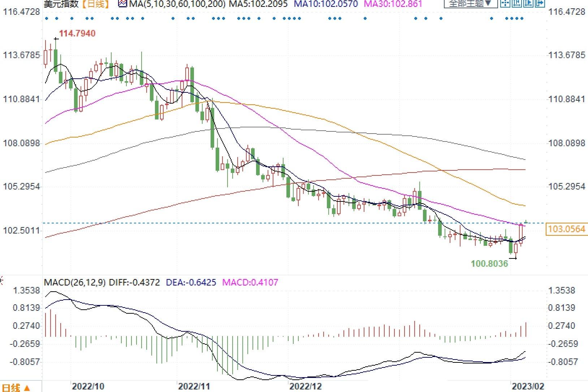
Task: Click the second chart tool icon beside crosshair
Action: [x=517, y=4]
